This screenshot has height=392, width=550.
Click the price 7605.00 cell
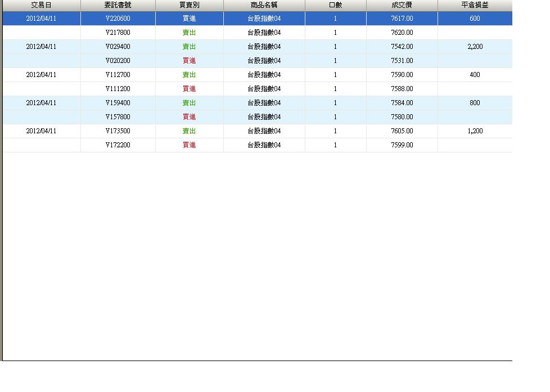(402, 131)
